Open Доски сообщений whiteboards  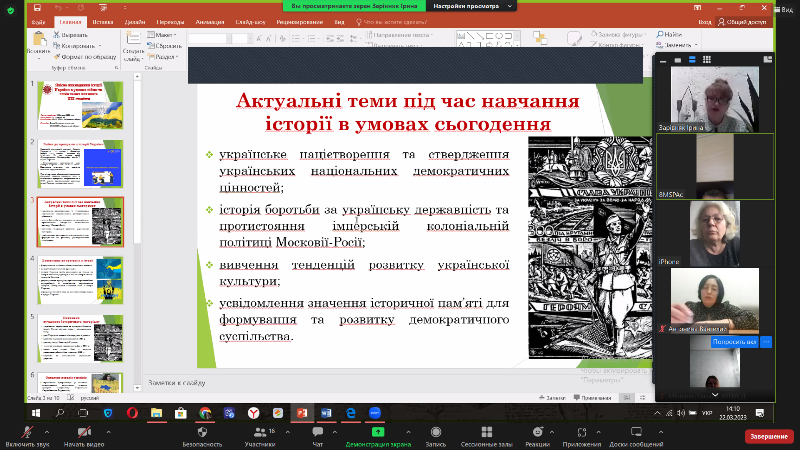[636, 437]
